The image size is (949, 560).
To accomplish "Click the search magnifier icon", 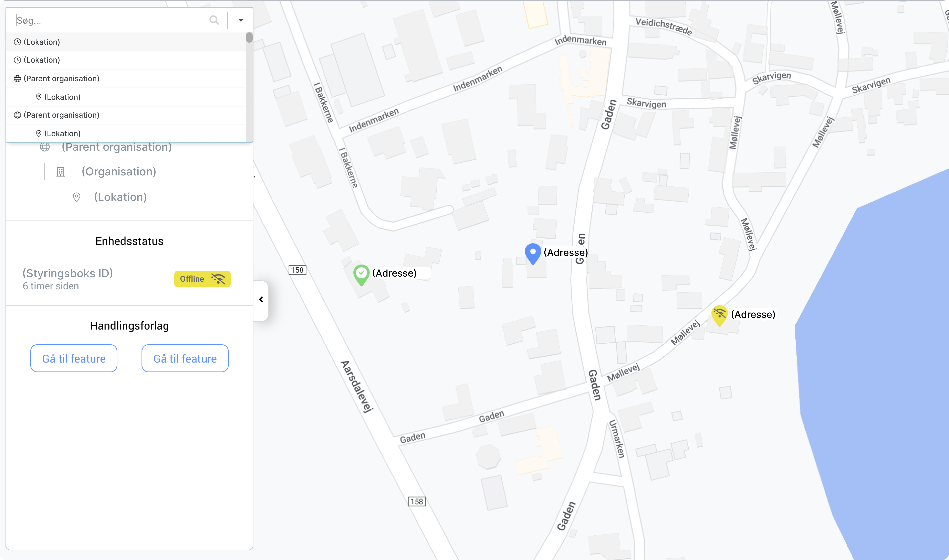I will point(214,20).
